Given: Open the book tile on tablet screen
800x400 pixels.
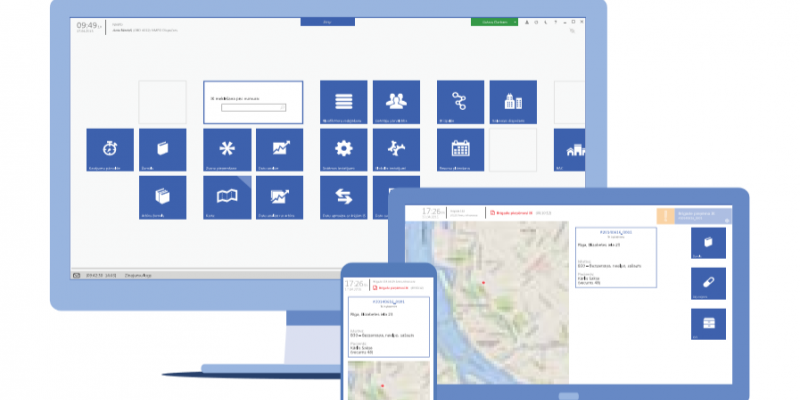Looking at the screenshot, I should coord(709,244).
